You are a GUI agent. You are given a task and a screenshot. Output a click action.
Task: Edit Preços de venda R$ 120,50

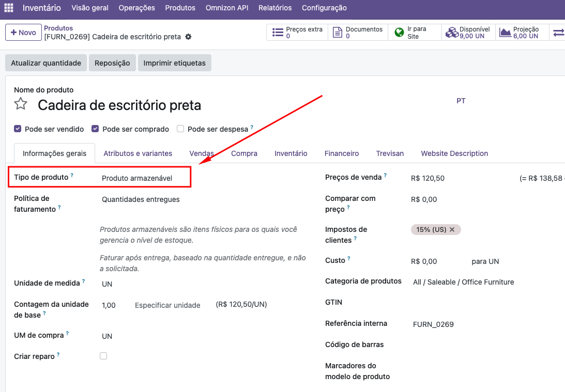coord(427,178)
